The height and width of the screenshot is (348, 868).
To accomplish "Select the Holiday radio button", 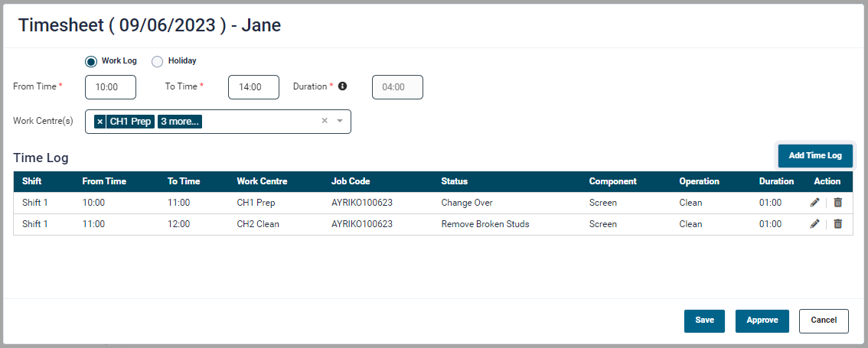I will tap(158, 61).
